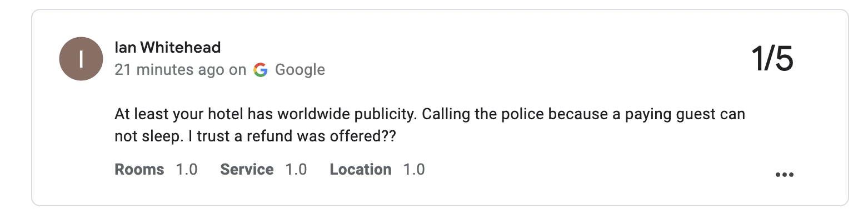
Task: Click the 1.0 value beside Service
Action: pyautogui.click(x=296, y=169)
